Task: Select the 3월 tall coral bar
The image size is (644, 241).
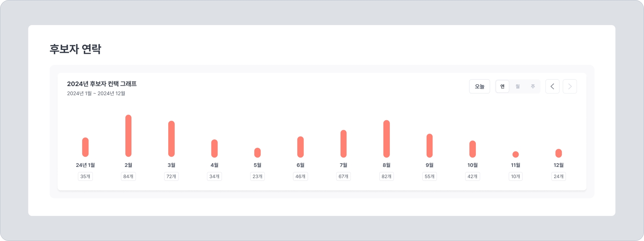Action: point(171,139)
